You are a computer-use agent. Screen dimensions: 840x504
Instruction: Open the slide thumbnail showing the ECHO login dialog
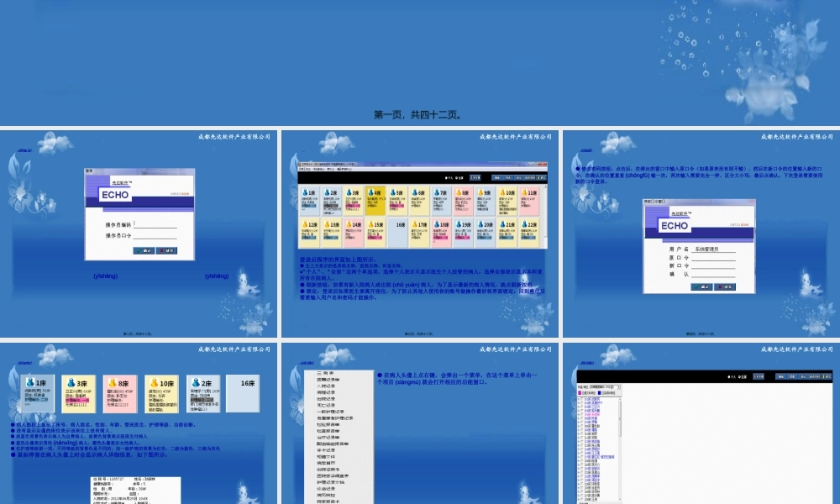[x=139, y=233]
